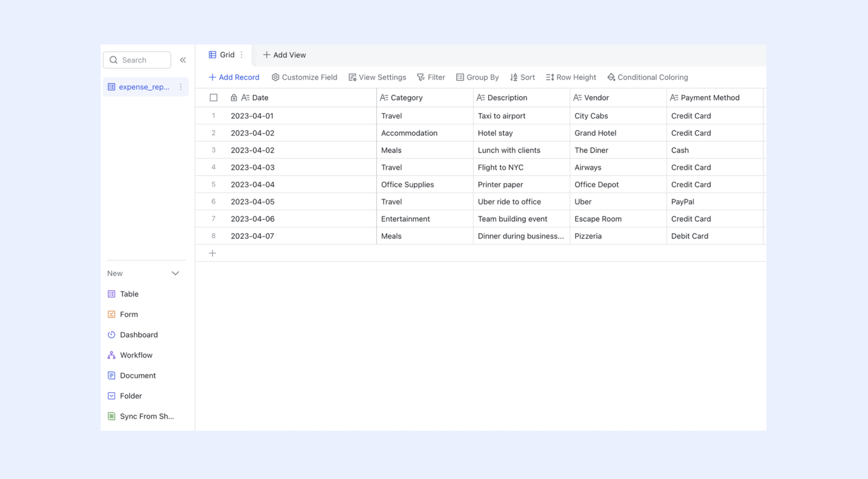The image size is (868, 479).
Task: Click the orange Form icon
Action: tap(111, 314)
